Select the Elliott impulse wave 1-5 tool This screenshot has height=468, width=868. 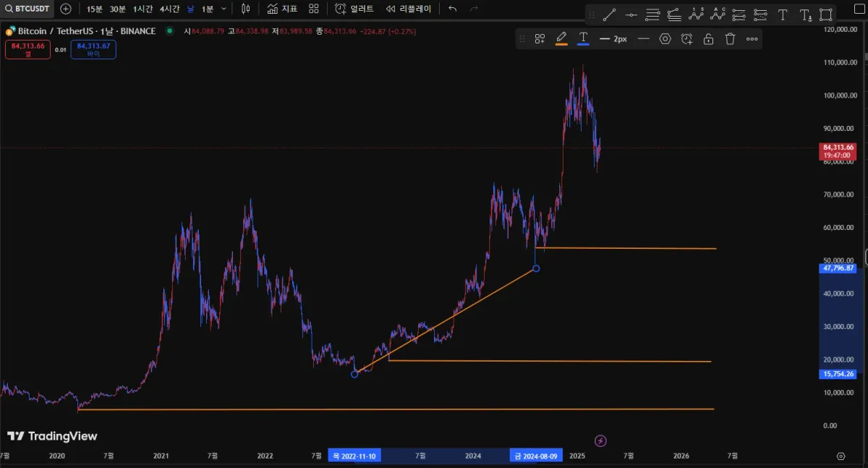tap(696, 14)
